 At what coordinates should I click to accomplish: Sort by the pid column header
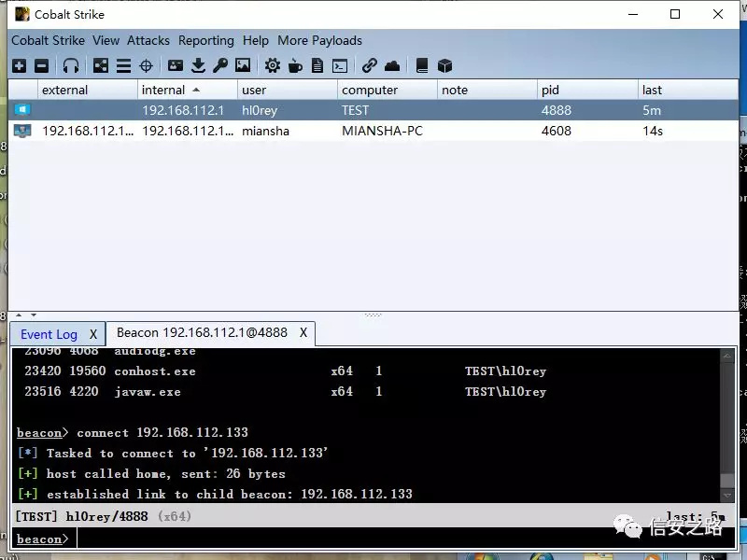(x=587, y=90)
